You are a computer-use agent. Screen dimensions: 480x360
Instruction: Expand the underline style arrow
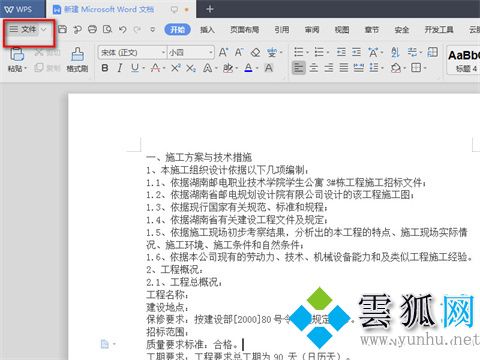(x=144, y=68)
